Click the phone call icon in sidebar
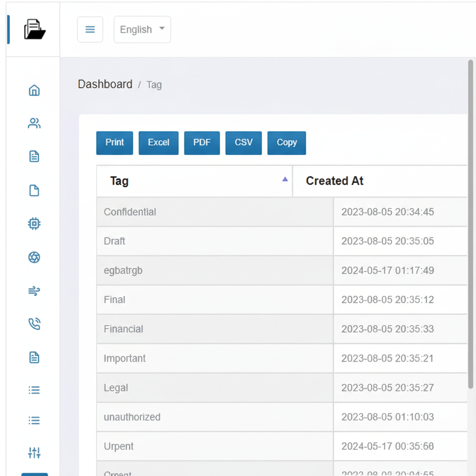476x476 pixels. pos(34,324)
